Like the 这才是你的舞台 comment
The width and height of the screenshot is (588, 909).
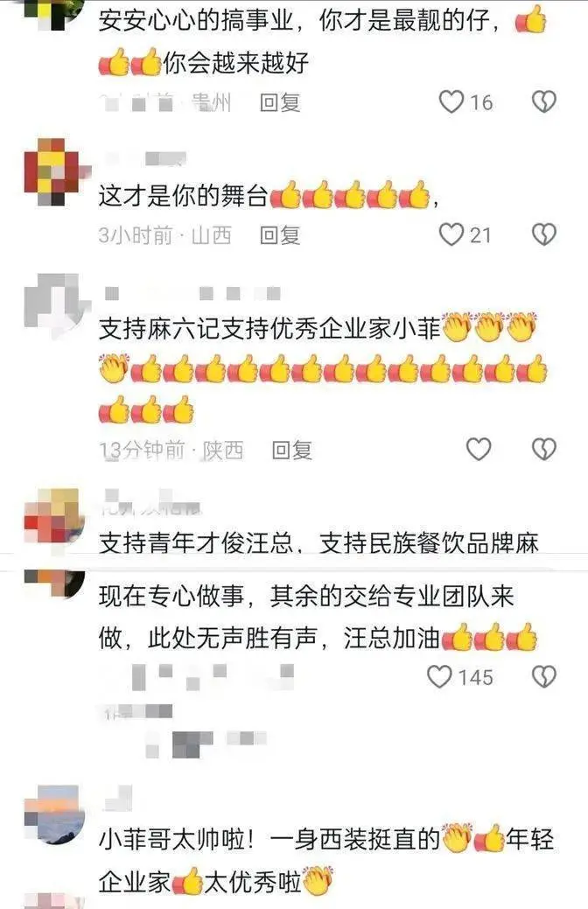tap(451, 234)
